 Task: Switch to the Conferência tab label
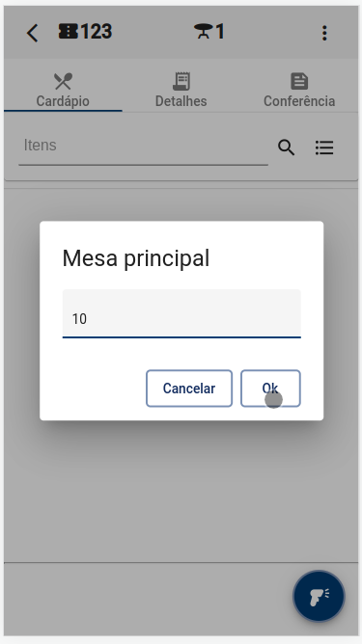tap(299, 101)
